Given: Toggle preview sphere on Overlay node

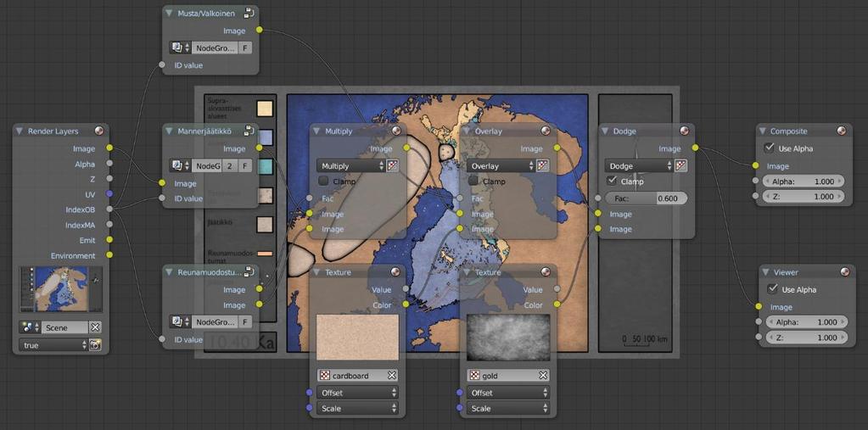Looking at the screenshot, I should (546, 131).
